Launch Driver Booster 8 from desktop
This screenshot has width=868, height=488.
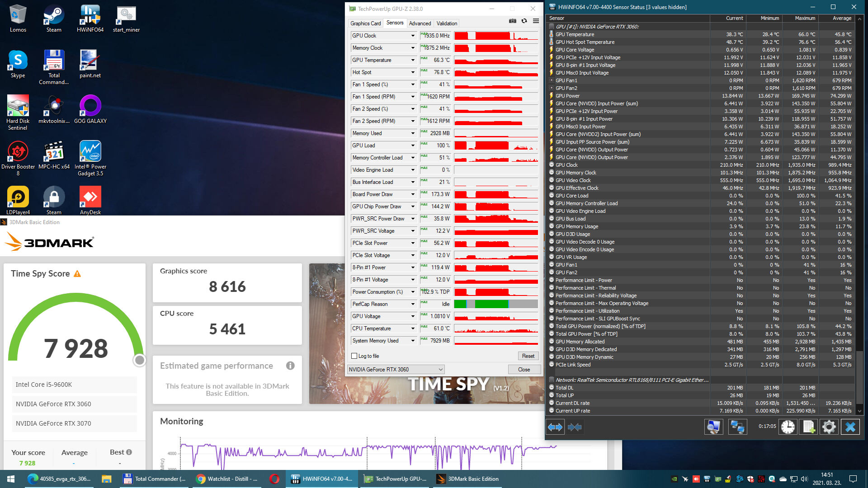18,159
